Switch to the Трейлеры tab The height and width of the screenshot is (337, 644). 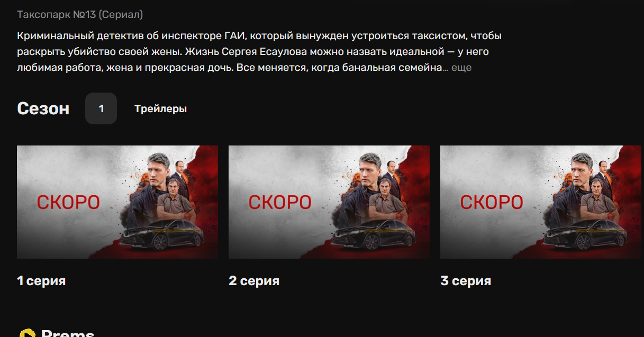point(160,109)
